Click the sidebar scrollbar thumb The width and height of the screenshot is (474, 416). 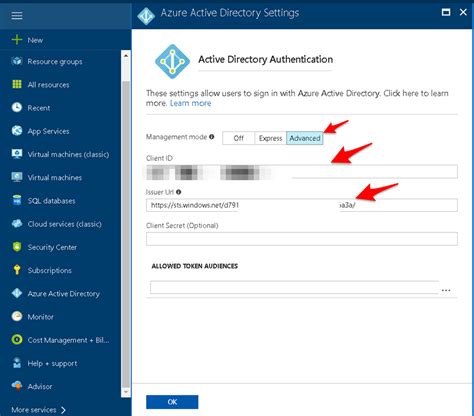pyautogui.click(x=126, y=235)
